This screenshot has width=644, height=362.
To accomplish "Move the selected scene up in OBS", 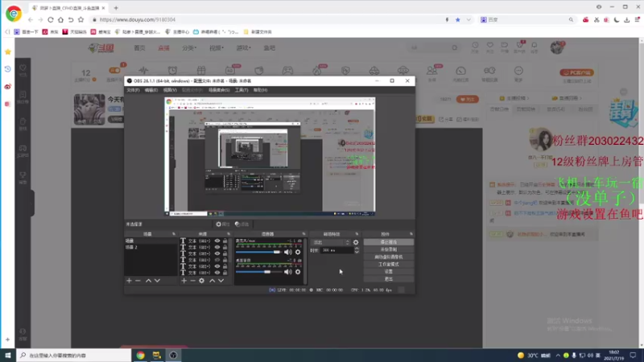I will pyautogui.click(x=148, y=281).
